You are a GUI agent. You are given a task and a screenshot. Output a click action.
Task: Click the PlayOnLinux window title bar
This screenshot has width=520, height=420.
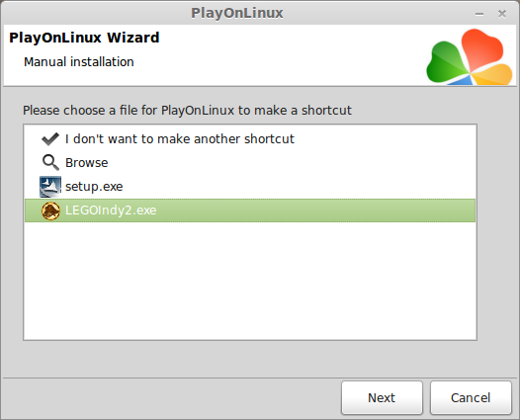click(x=237, y=13)
